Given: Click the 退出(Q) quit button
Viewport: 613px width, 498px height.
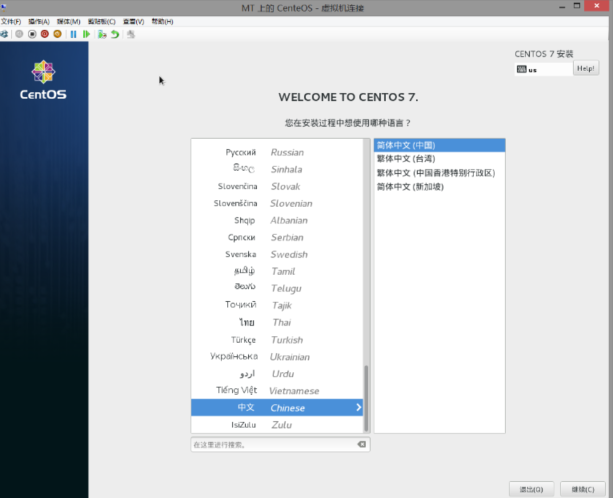Looking at the screenshot, I should [531, 489].
